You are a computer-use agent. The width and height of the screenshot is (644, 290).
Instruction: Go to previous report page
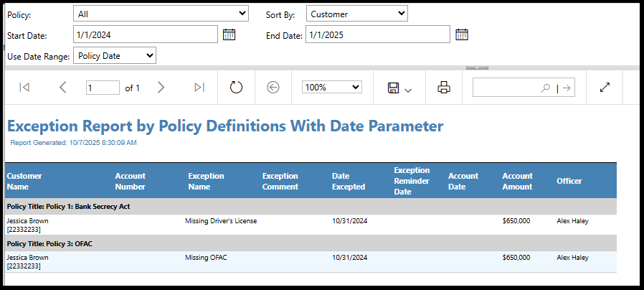62,88
